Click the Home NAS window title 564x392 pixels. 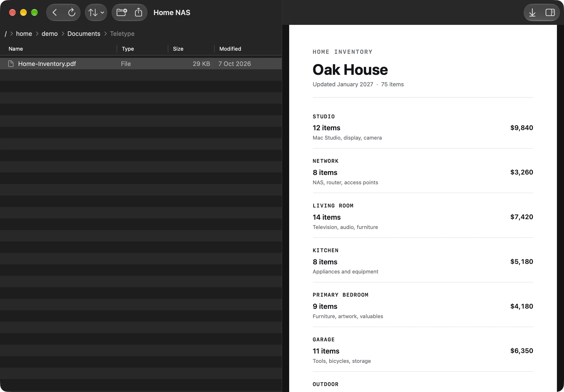[x=172, y=12]
